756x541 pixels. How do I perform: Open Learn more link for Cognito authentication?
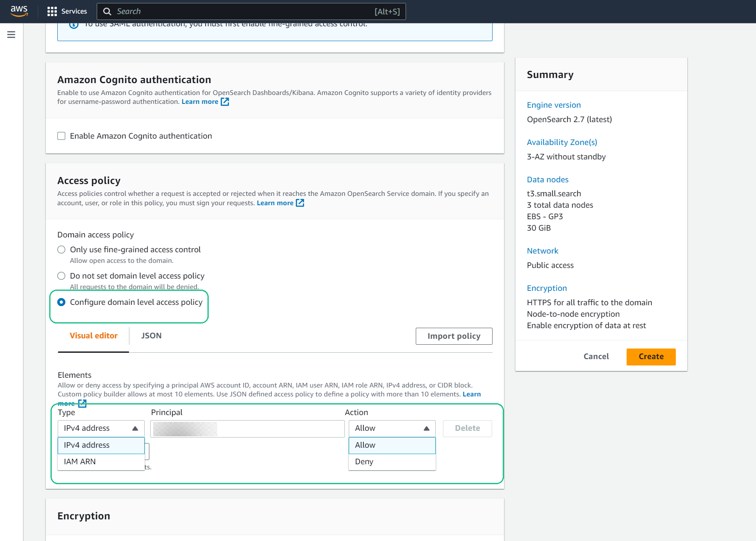[200, 102]
